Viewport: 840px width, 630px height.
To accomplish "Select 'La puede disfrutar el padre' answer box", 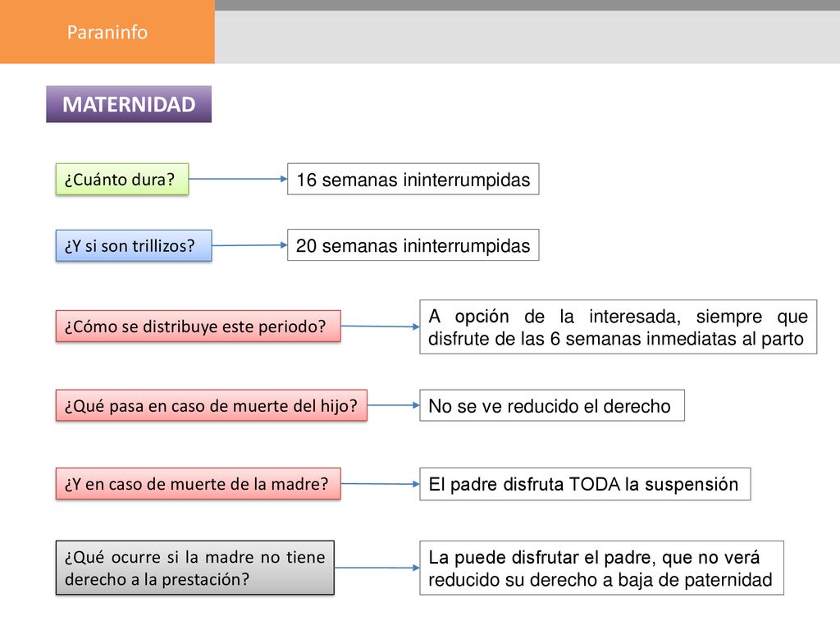I will [x=601, y=568].
